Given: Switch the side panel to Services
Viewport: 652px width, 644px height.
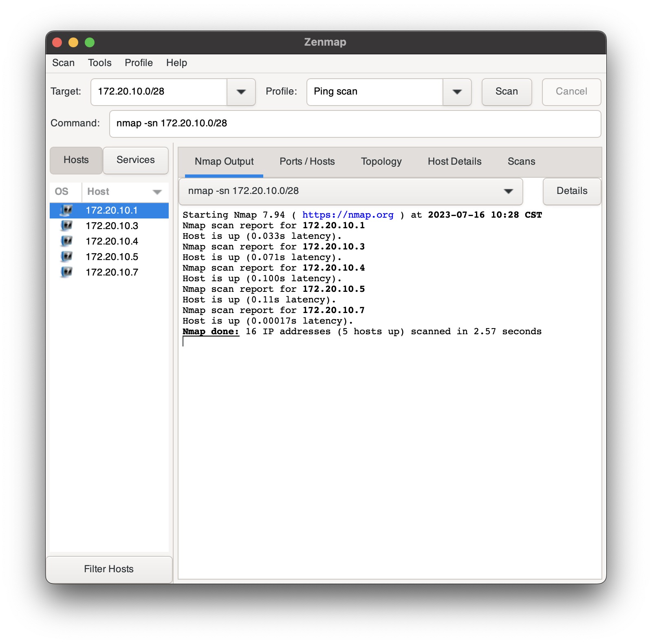Looking at the screenshot, I should [x=136, y=160].
